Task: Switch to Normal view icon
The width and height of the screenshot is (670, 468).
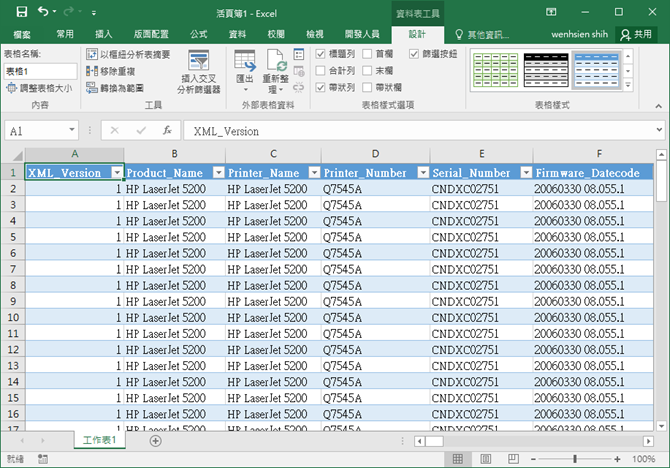Action: 458,459
